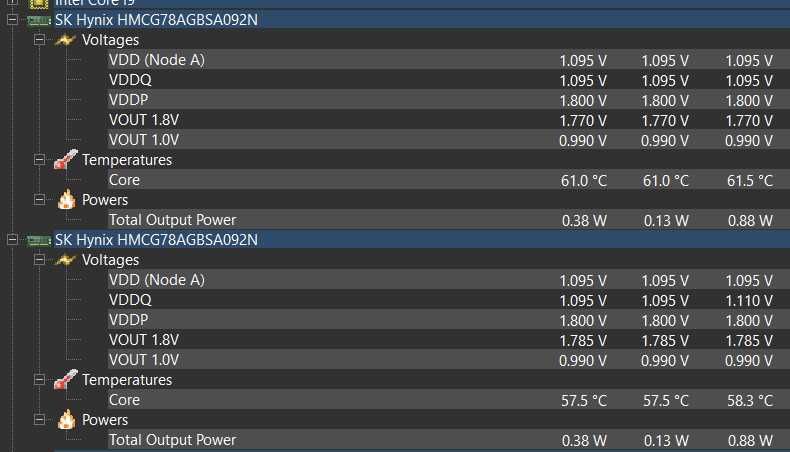Select Voltages label in second module
The width and height of the screenshot is (790, 452).
[110, 260]
